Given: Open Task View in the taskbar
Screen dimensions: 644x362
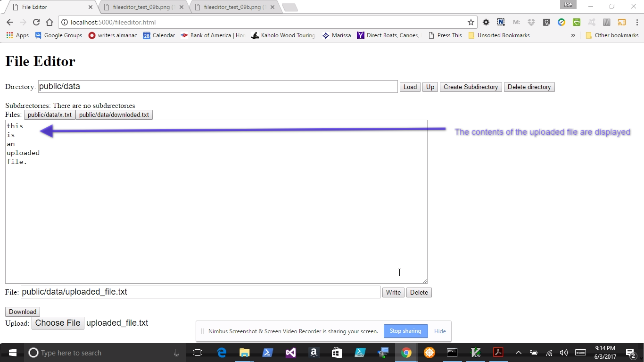Looking at the screenshot, I should 198,353.
